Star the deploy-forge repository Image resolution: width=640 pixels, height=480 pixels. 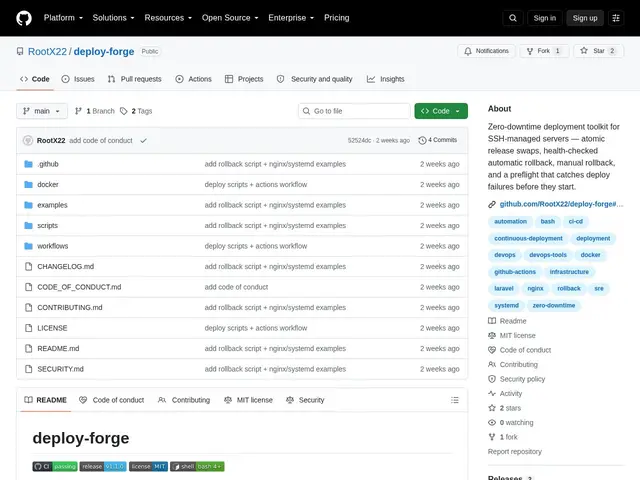coord(598,51)
